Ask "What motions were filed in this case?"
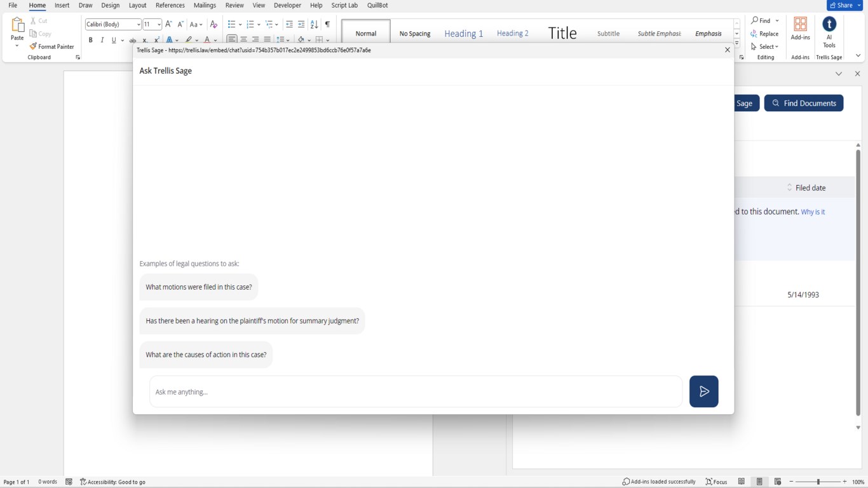Image resolution: width=868 pixels, height=488 pixels. 199,287
